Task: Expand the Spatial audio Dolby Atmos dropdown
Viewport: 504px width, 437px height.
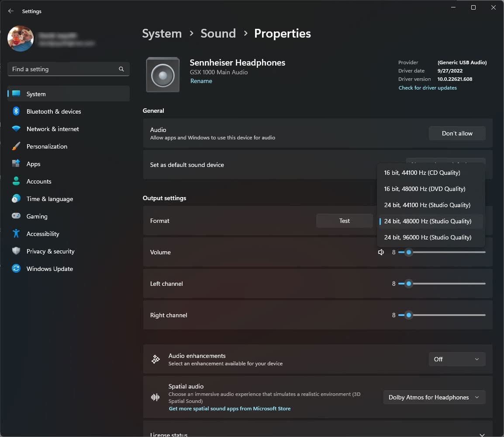Action: tap(434, 397)
